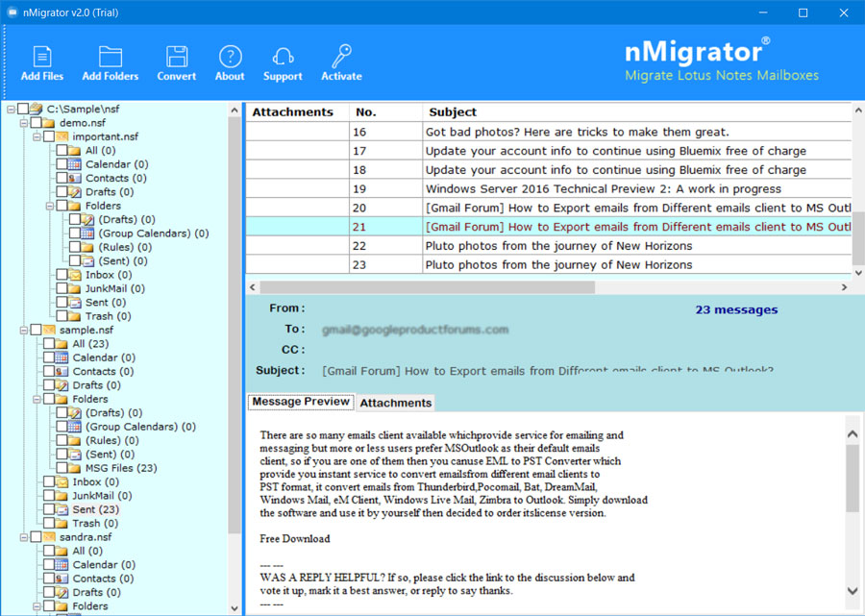Collapse Folders under sample.nsf
Screen dimensions: 865x616
coord(37,399)
